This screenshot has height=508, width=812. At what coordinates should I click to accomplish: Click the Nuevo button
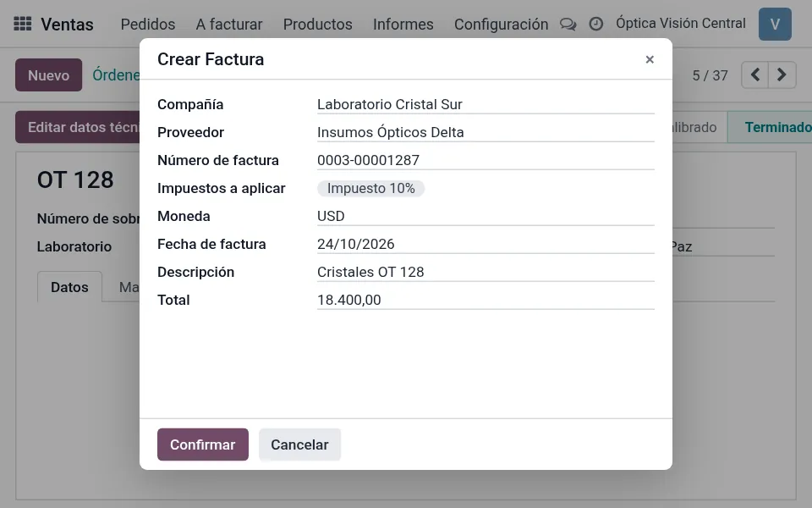[49, 75]
